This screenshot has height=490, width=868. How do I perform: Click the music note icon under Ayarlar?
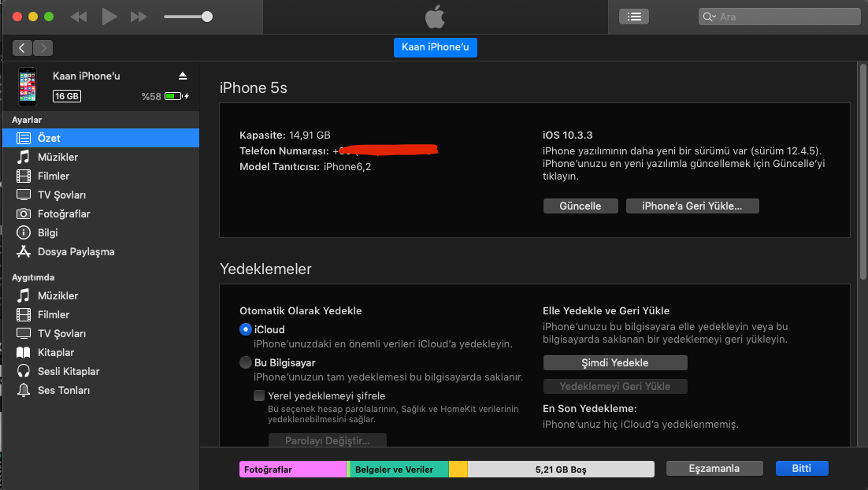click(x=24, y=157)
